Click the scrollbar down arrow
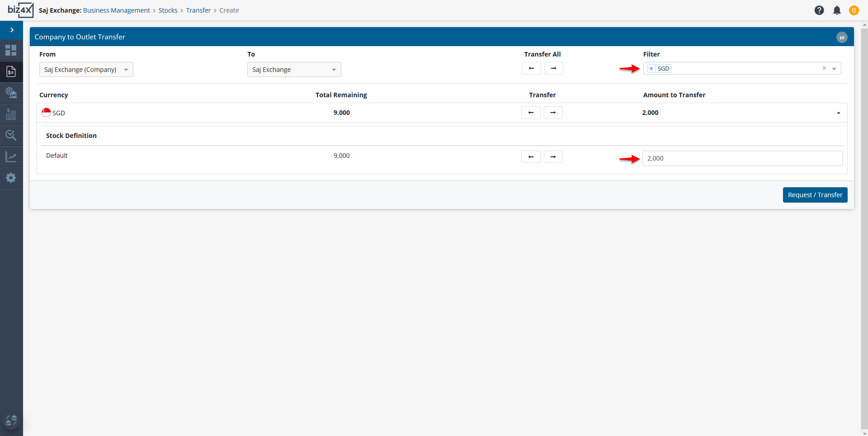 click(x=864, y=433)
